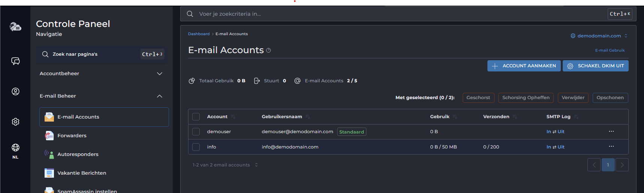Screen dimensions: 644x193
Task: Focus the Voer je zoekcriteria in search field
Action: [408, 14]
